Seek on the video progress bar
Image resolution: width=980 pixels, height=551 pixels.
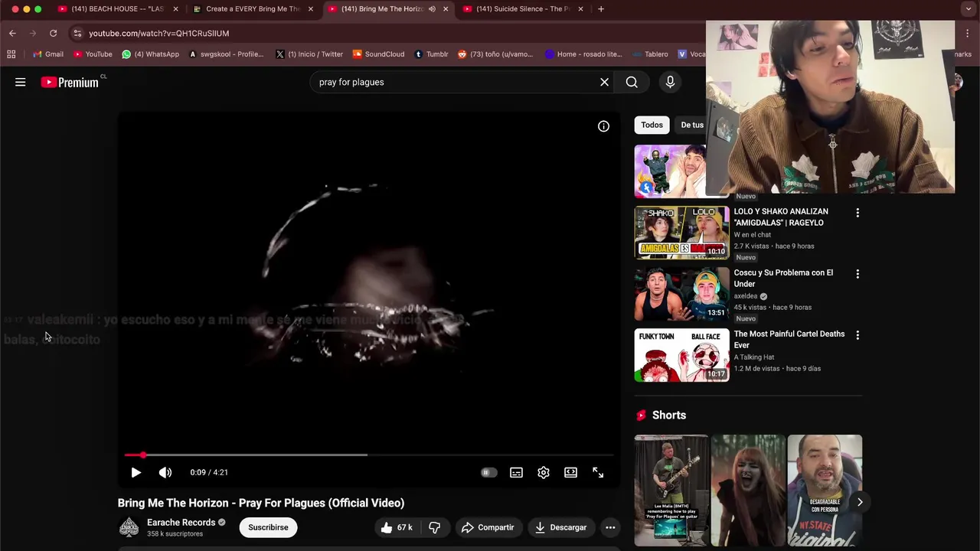[368, 455]
